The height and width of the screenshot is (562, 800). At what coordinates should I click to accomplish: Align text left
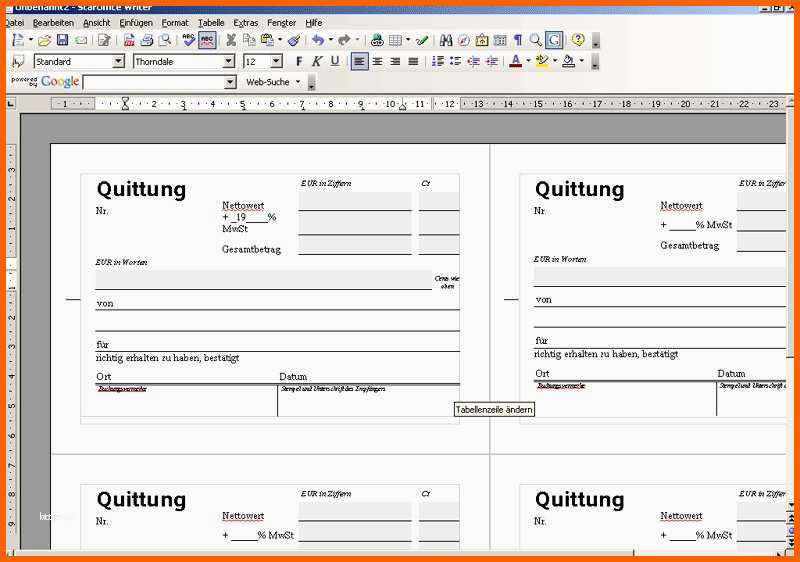point(360,62)
